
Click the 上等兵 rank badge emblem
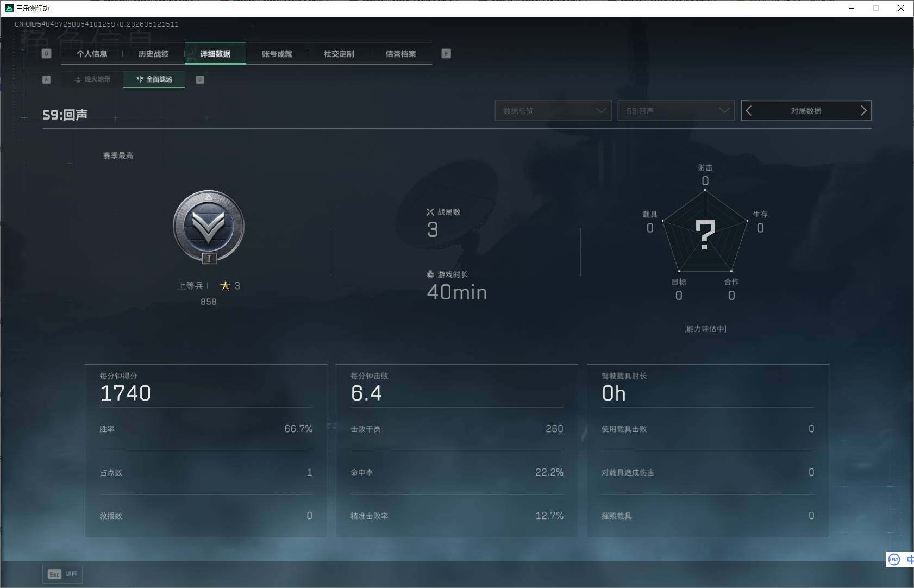209,227
